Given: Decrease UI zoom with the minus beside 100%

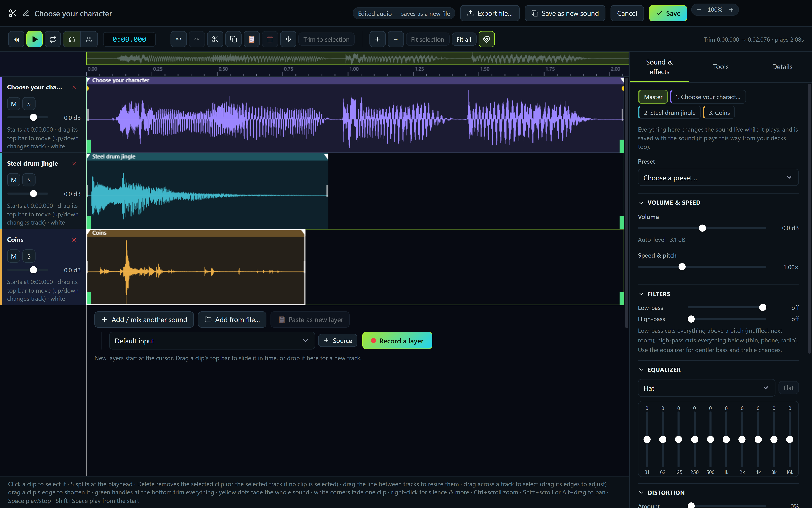Looking at the screenshot, I should pyautogui.click(x=699, y=10).
